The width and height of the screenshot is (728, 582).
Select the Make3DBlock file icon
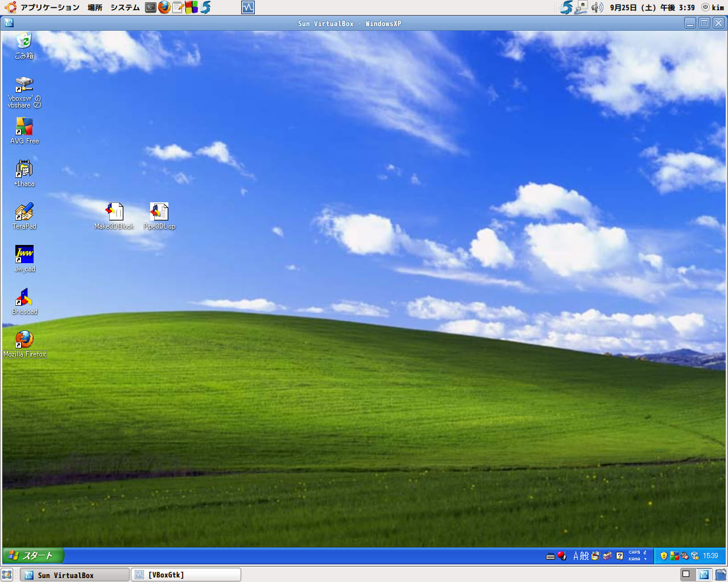tap(114, 216)
